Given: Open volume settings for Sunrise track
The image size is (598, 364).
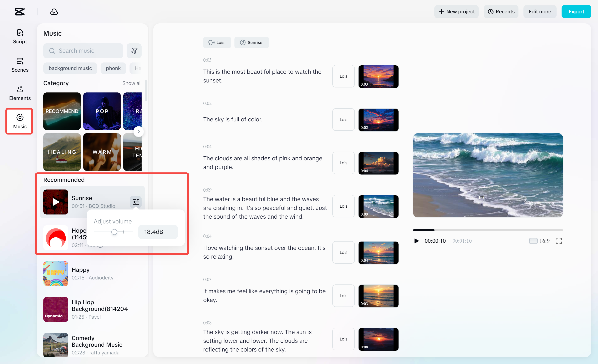Looking at the screenshot, I should click(136, 202).
